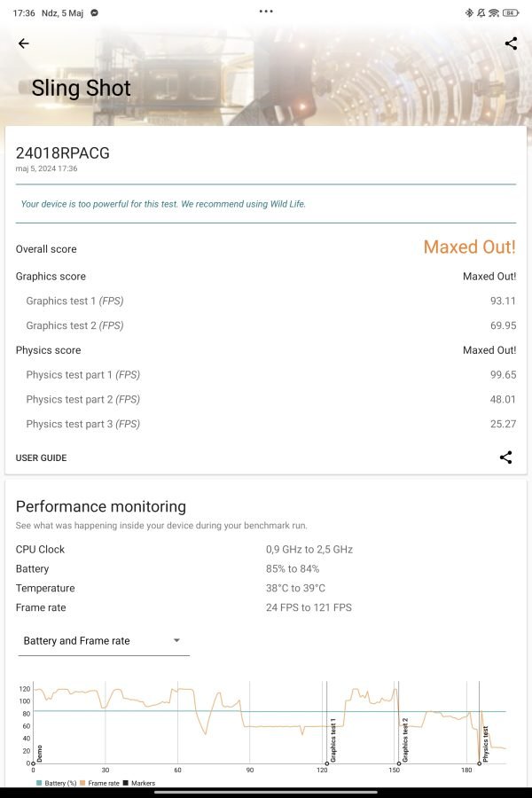Tap the Bluetooth status icon
Image resolution: width=532 pixels, height=798 pixels.
(469, 12)
